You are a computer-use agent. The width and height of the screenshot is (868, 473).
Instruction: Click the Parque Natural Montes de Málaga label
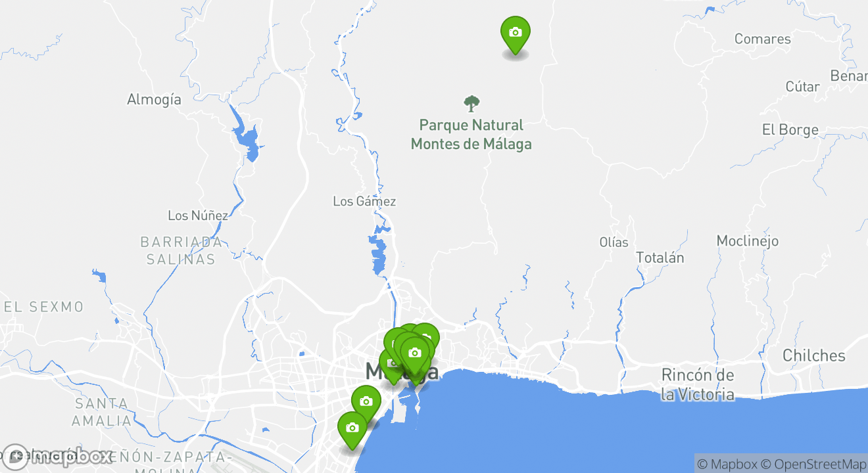[x=471, y=134]
